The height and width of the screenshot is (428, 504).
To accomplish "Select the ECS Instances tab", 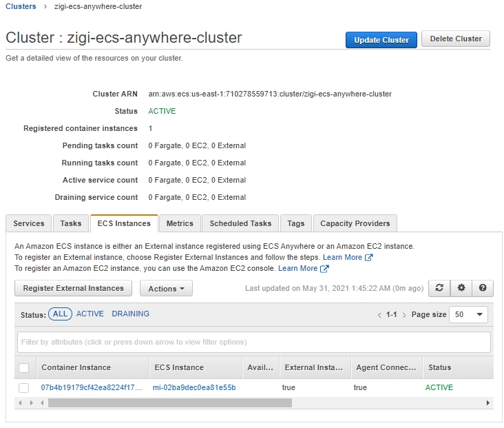I will click(x=124, y=223).
